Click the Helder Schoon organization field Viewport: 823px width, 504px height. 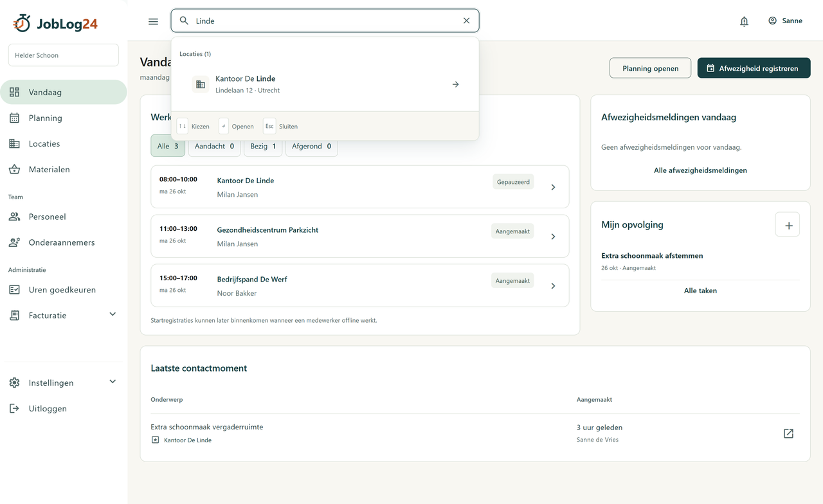point(63,55)
